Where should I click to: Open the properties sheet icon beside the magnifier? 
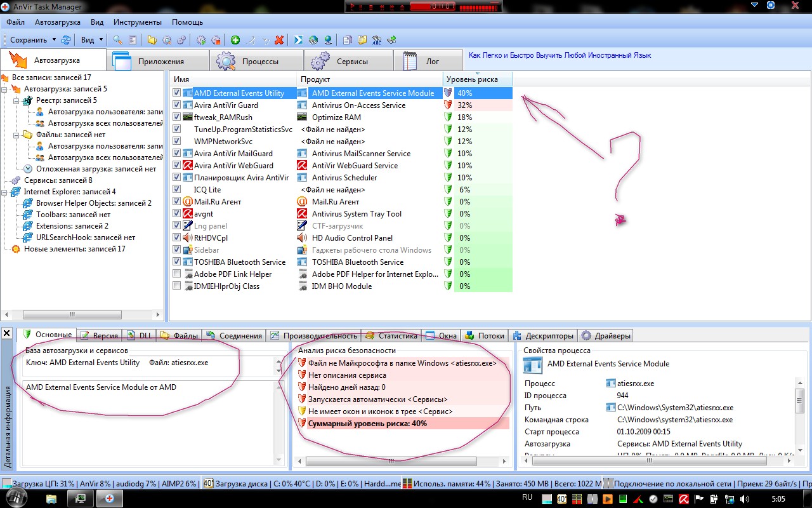133,39
